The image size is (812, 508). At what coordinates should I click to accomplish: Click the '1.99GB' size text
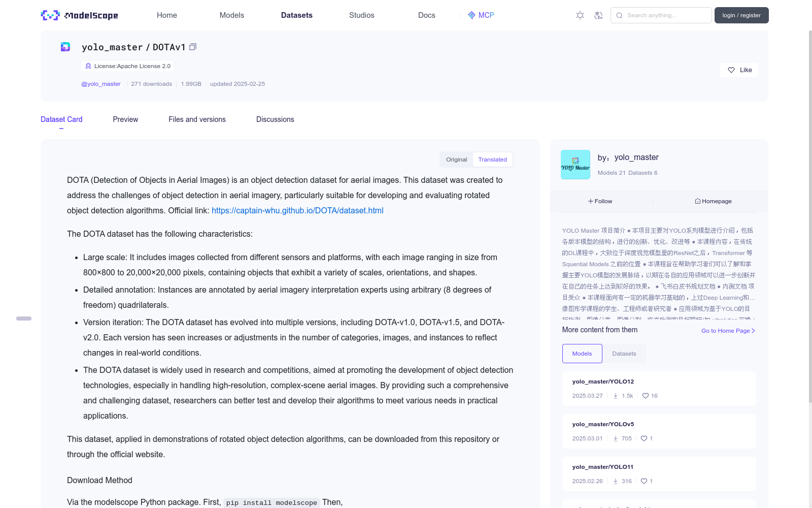click(x=191, y=84)
